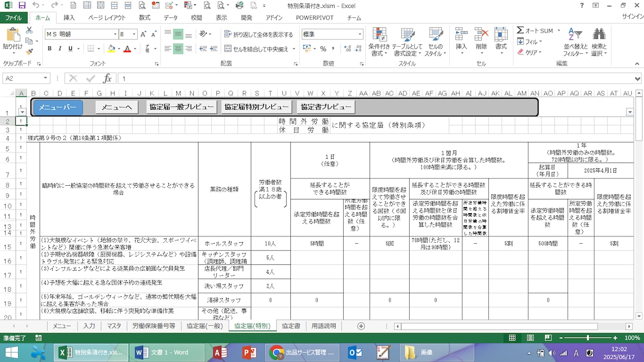
Task: Toggle wrap text (折り返して全体を表示する)
Action: (258, 34)
